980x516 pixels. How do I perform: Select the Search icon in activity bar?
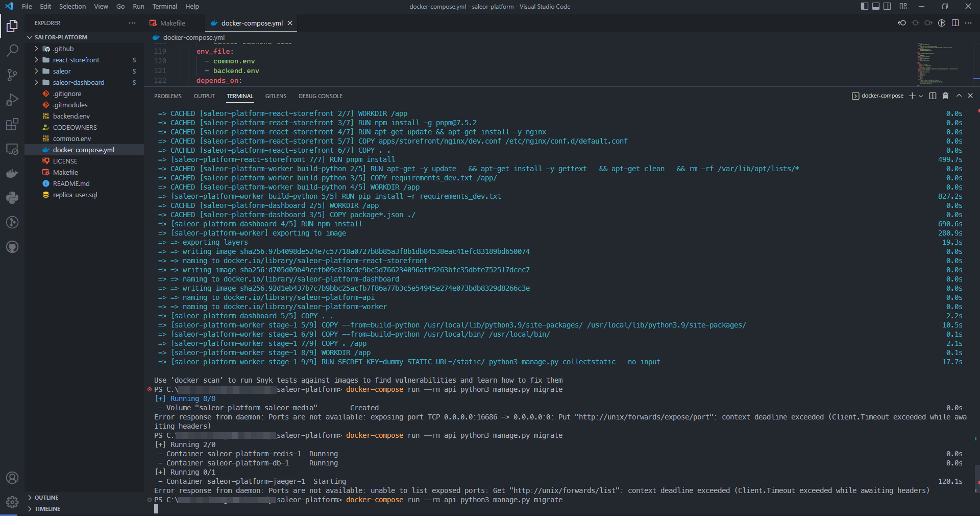point(12,51)
